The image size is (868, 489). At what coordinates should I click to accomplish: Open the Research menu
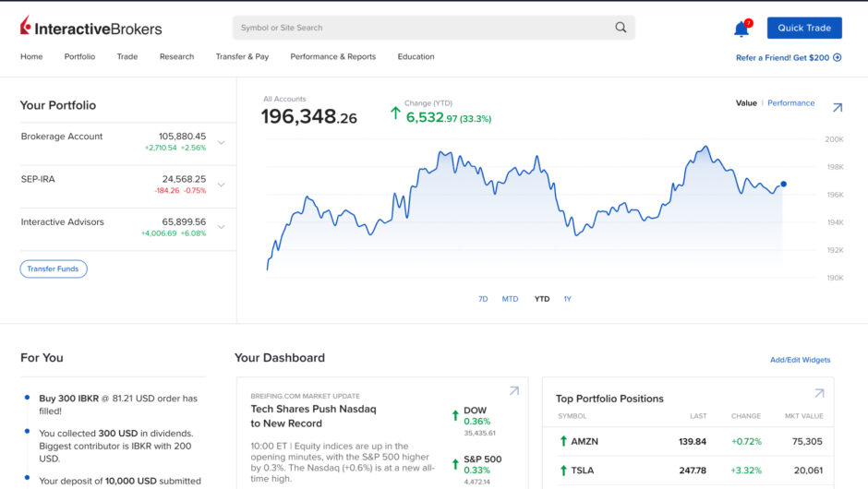click(176, 56)
